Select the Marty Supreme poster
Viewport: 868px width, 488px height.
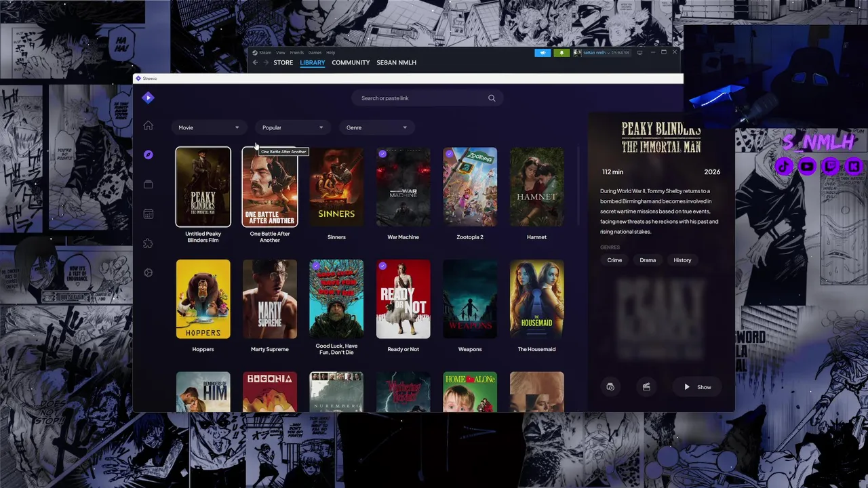pyautogui.click(x=270, y=299)
